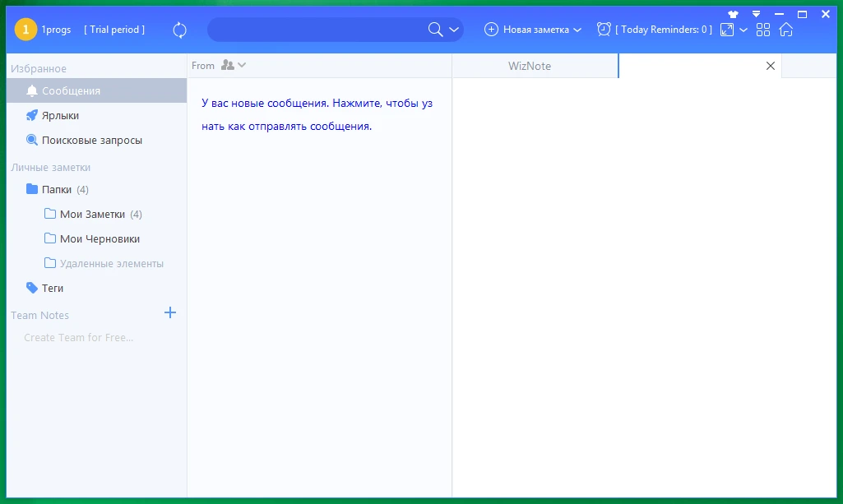Click the folder icon beside Удаленные элементы
This screenshot has width=843, height=504.
(50, 263)
